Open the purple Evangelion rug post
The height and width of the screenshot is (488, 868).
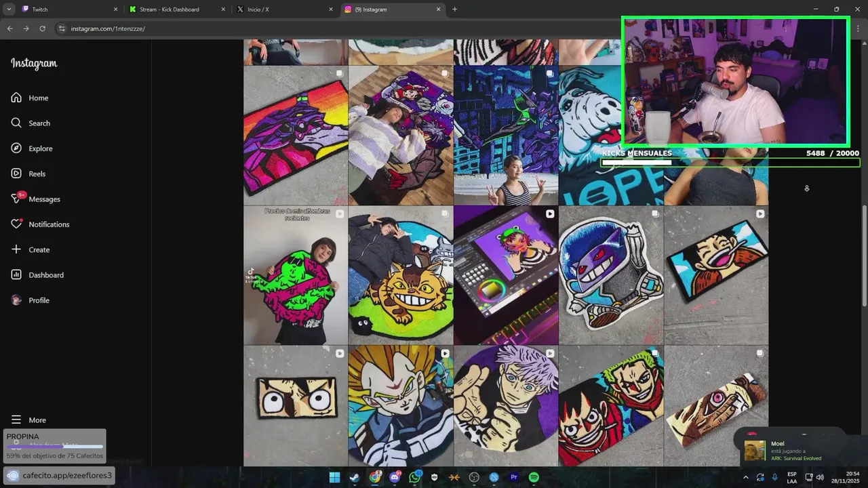click(x=296, y=136)
